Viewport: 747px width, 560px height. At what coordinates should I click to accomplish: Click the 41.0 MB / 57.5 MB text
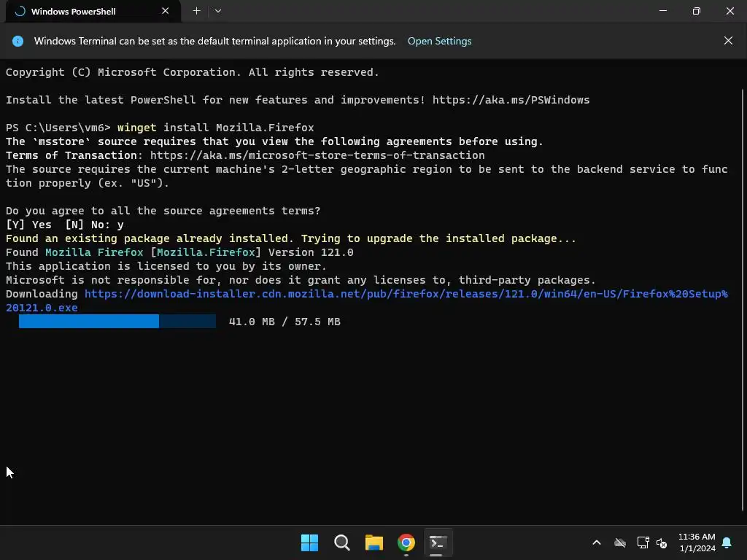[285, 322]
